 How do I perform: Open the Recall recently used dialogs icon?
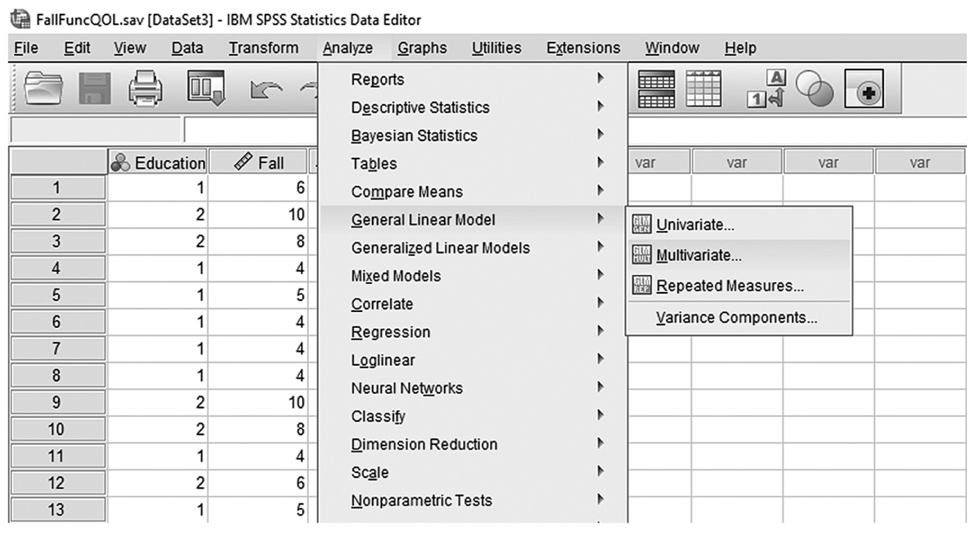pos(206,89)
